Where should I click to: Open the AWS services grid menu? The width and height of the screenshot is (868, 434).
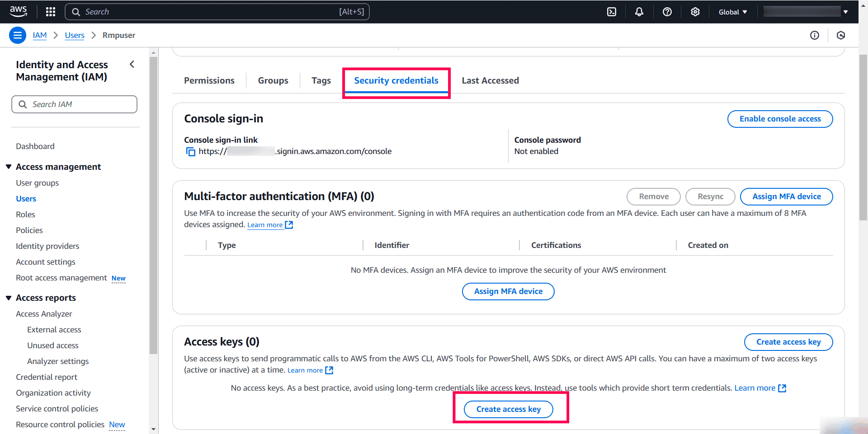[50, 11]
